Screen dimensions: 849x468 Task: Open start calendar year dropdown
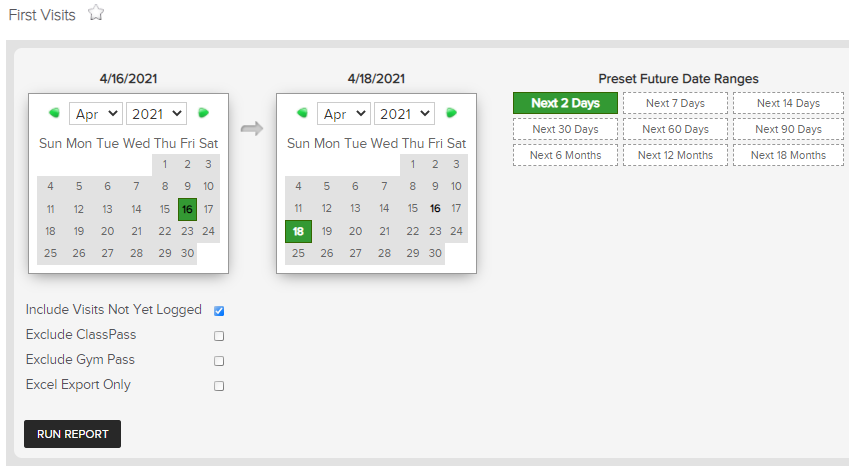click(x=156, y=114)
